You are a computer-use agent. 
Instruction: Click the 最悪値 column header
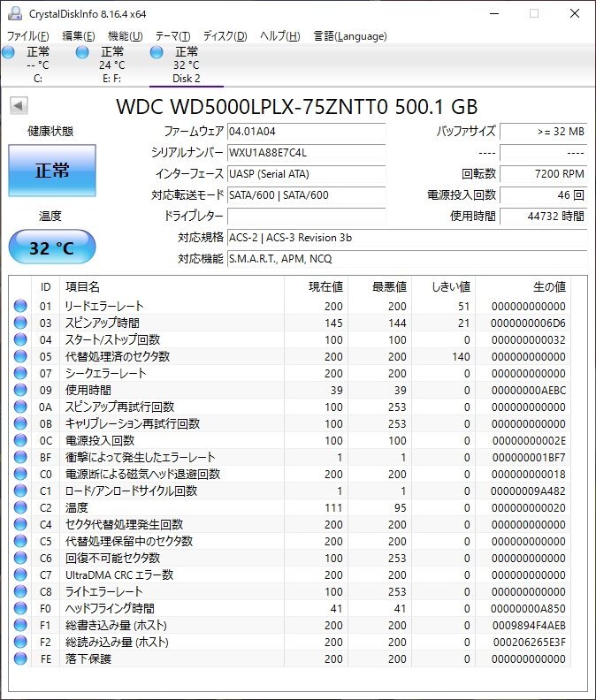pyautogui.click(x=380, y=286)
